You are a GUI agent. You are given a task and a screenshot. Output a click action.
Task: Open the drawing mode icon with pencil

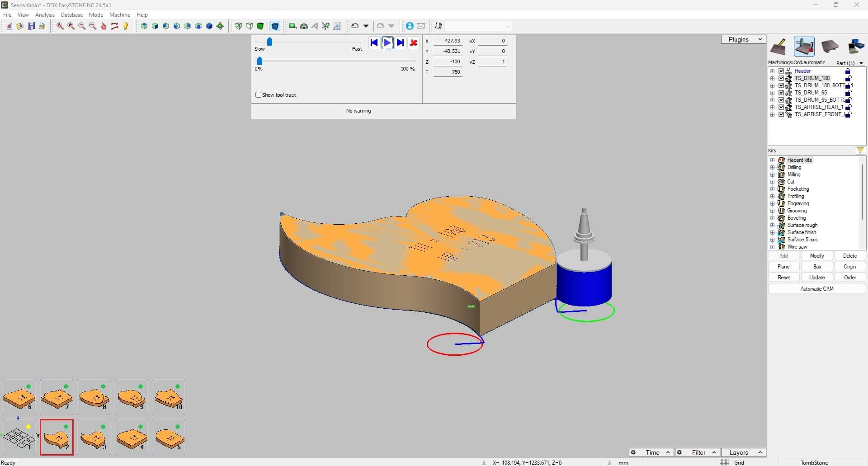778,47
